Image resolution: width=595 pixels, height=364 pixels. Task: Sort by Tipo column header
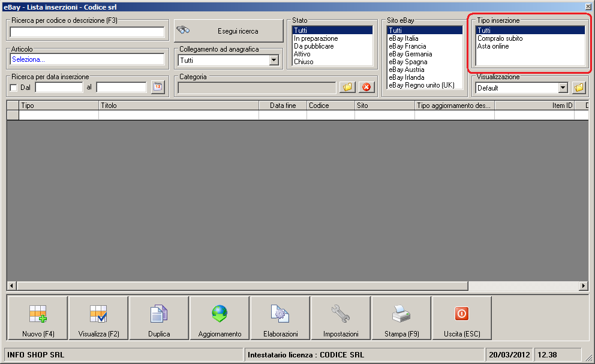(59, 106)
